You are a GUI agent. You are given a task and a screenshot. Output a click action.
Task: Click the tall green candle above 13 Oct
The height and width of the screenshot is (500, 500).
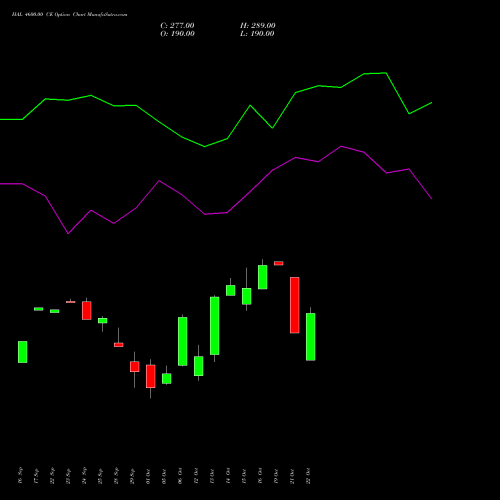(215, 326)
